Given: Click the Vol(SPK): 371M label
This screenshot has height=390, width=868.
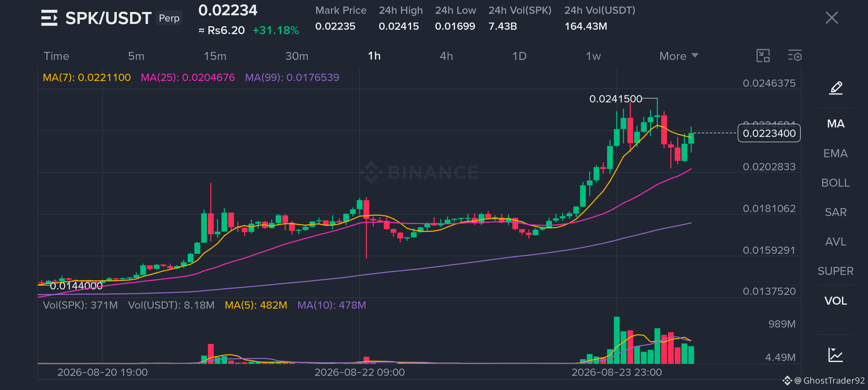Looking at the screenshot, I should click(80, 305).
